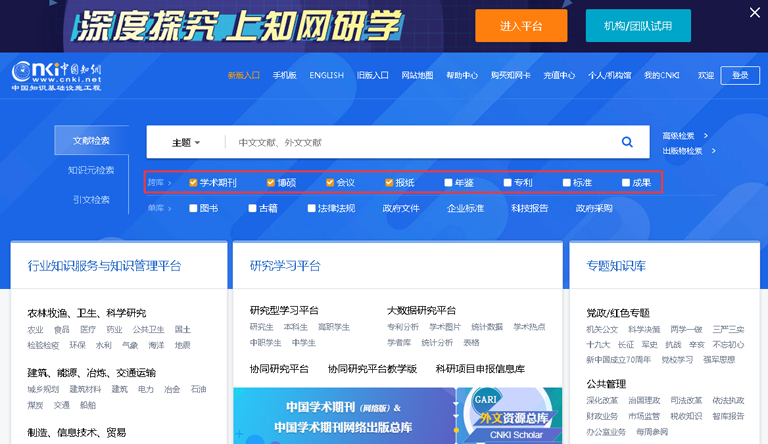
Task: Click the magnifier search icon
Action: (627, 142)
